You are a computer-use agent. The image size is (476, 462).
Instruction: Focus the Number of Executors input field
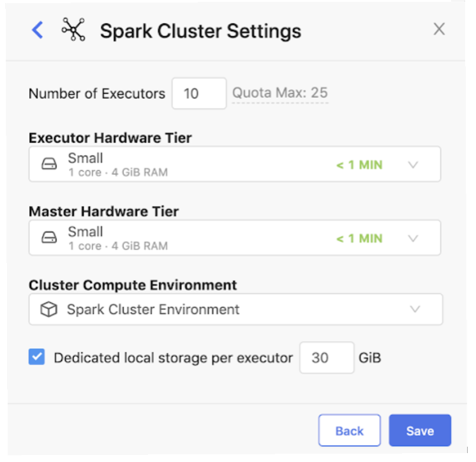[x=198, y=94]
